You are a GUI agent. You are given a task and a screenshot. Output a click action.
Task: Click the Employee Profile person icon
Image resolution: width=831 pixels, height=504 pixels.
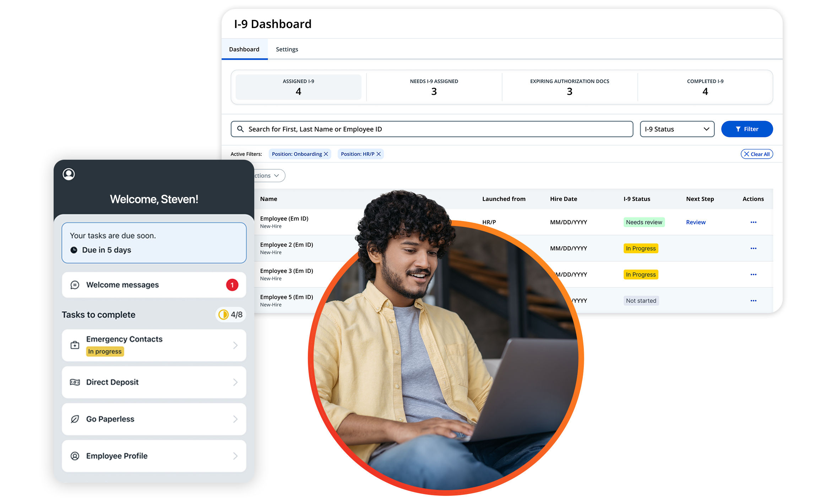point(75,456)
